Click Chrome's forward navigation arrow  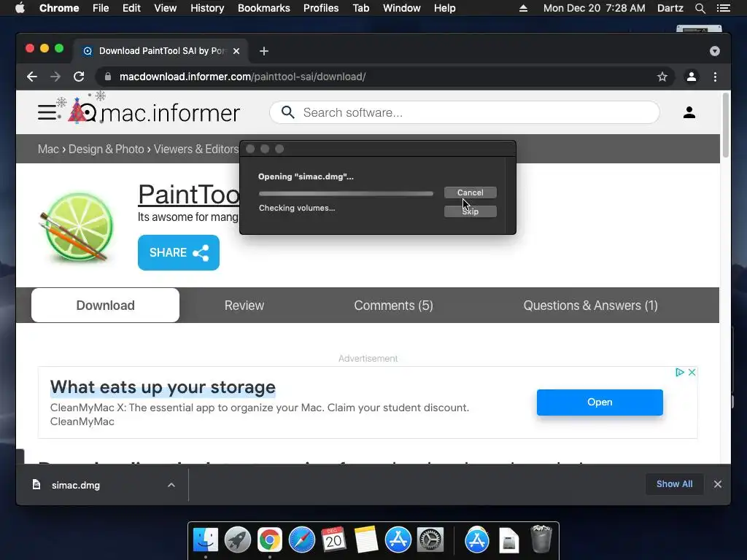pos(55,77)
